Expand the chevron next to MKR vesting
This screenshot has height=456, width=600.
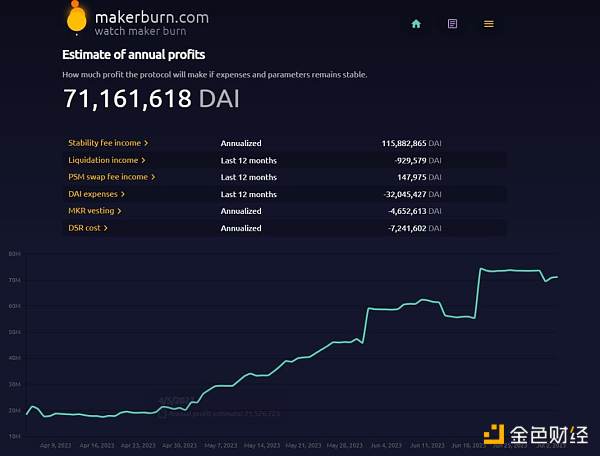click(119, 211)
